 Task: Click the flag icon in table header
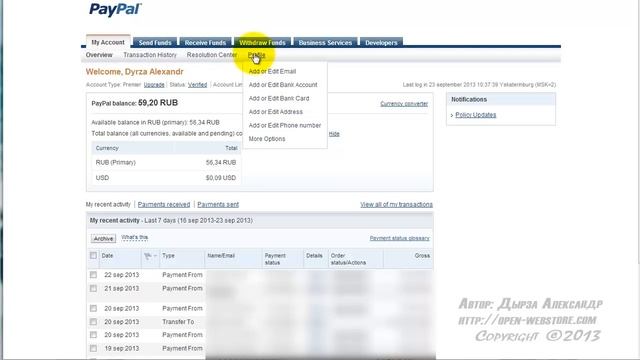coord(148,256)
